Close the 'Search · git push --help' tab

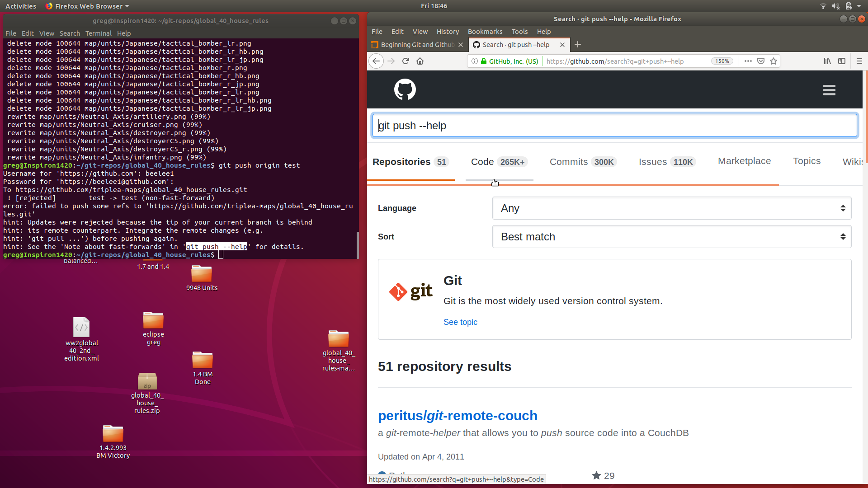[562, 45]
